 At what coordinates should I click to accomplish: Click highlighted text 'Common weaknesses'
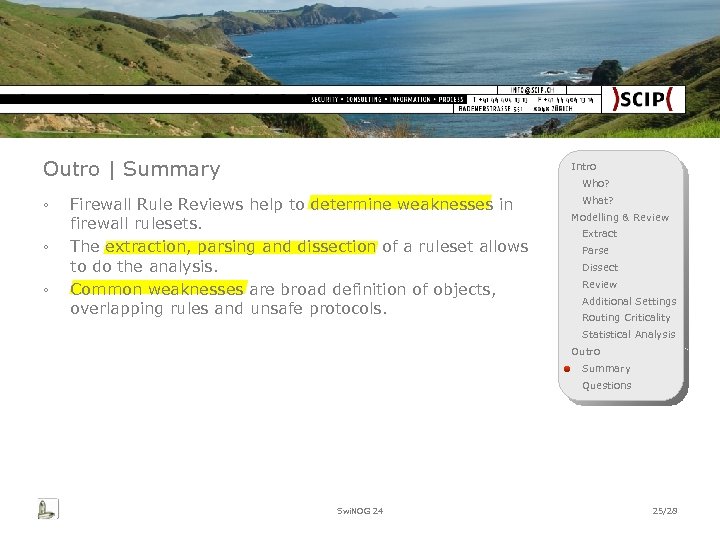tap(158, 289)
